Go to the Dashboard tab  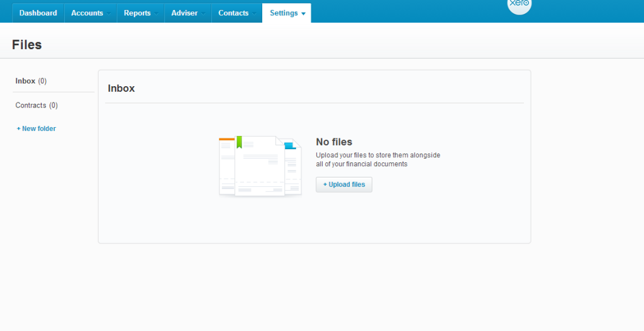[x=38, y=13]
